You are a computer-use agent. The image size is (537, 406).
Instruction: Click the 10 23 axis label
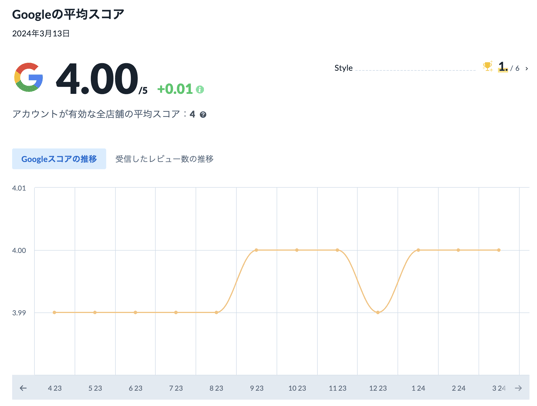point(297,388)
